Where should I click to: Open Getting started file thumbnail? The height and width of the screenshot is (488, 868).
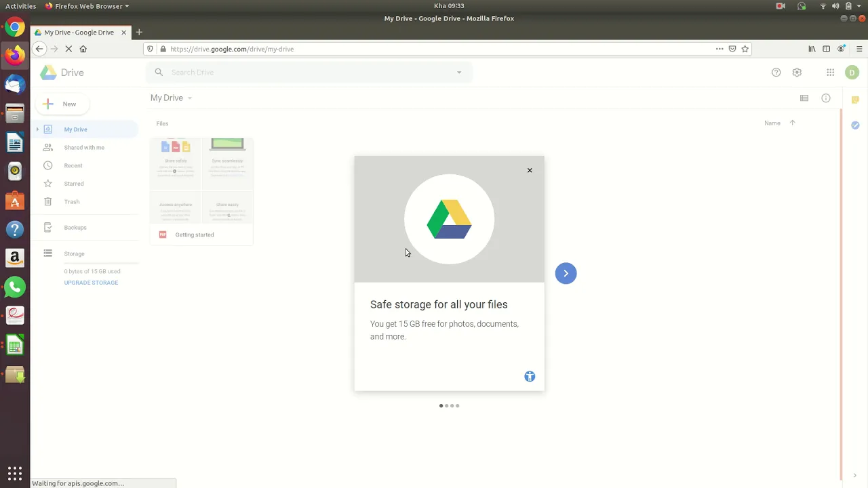click(201, 181)
